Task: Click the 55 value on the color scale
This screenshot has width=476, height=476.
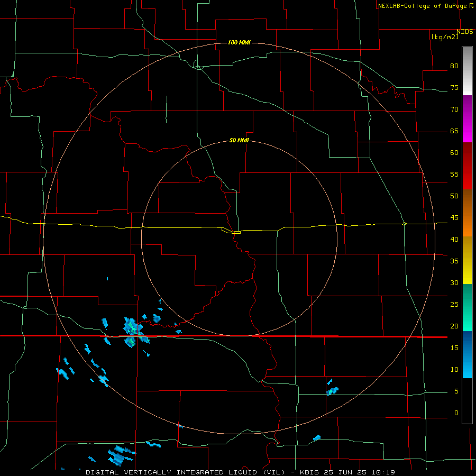Action: (454, 174)
